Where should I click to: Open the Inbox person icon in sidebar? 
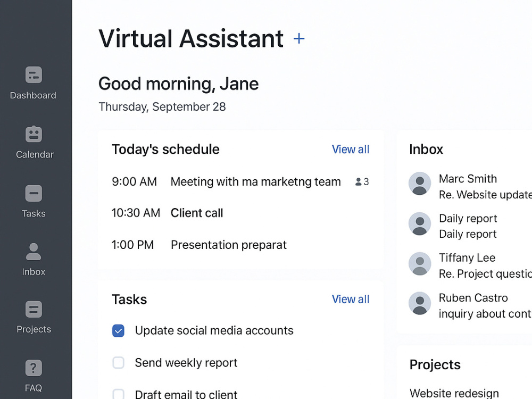click(x=34, y=252)
